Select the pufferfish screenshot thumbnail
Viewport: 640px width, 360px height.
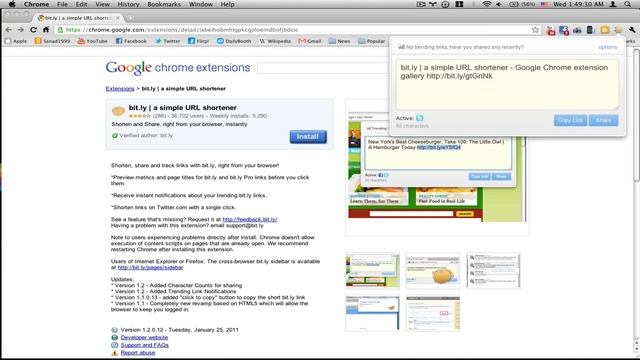[433, 270]
